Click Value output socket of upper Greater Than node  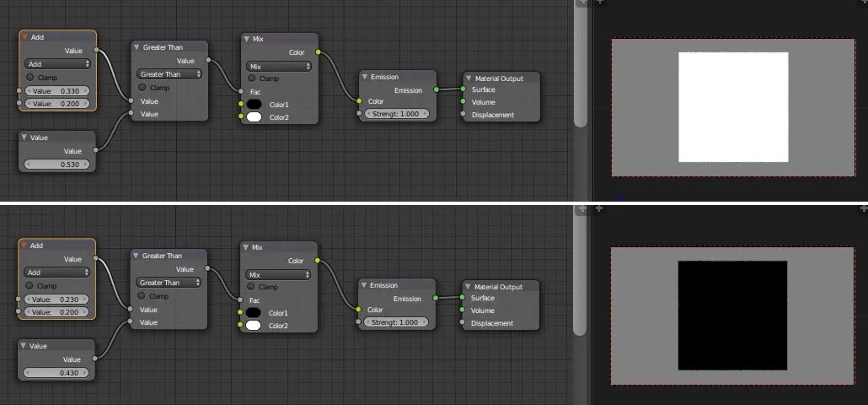[x=208, y=60]
